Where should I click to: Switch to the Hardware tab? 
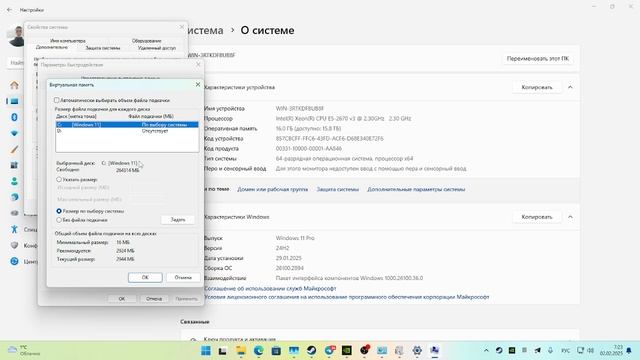coord(147,41)
